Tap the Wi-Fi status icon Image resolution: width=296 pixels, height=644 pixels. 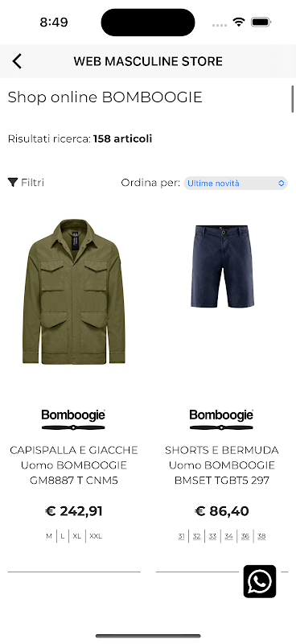239,22
